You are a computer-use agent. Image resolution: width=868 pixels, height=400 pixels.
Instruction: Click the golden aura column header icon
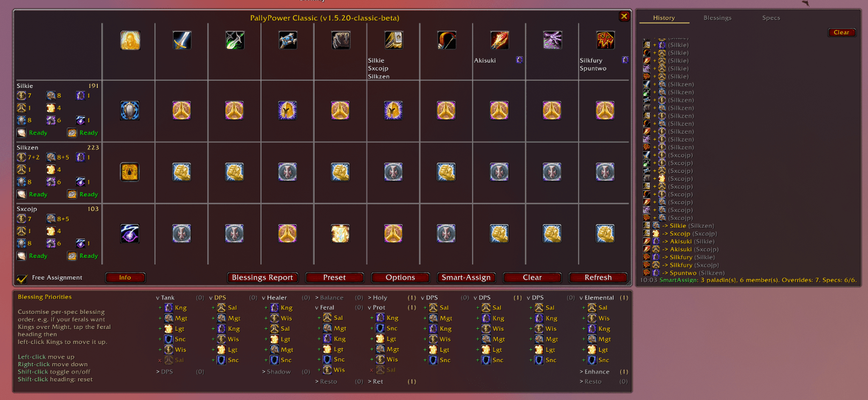130,40
